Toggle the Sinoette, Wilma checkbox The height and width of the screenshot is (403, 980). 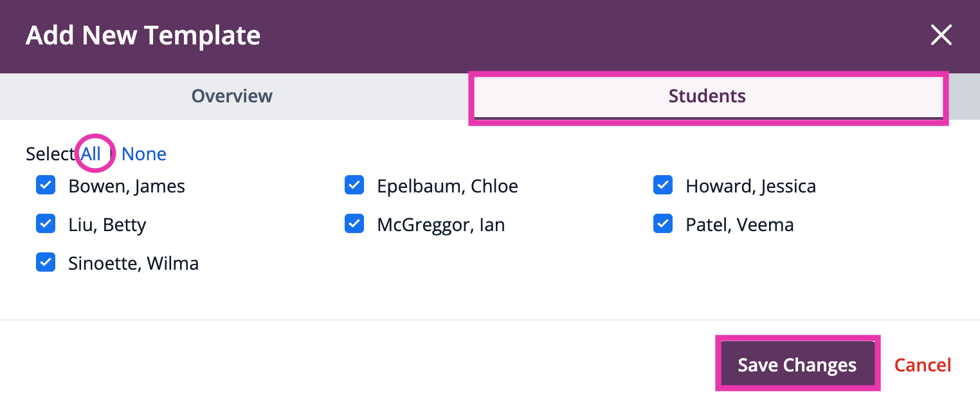tap(46, 263)
